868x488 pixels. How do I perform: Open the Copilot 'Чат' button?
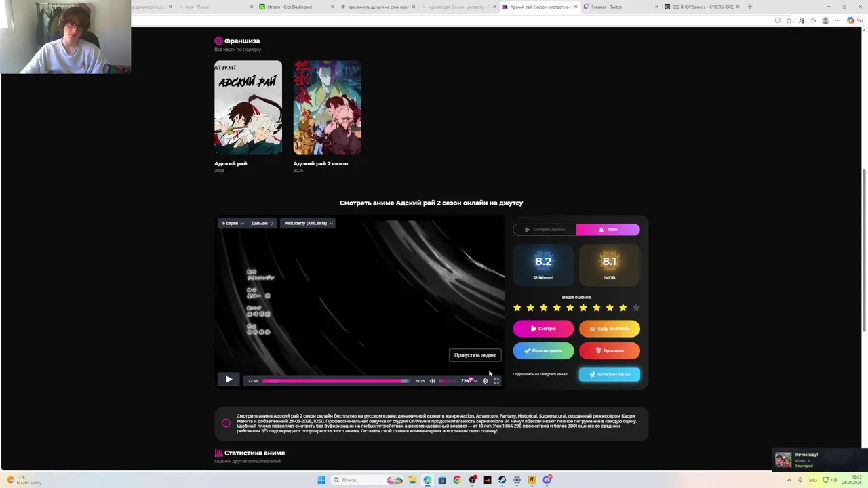coord(854,20)
